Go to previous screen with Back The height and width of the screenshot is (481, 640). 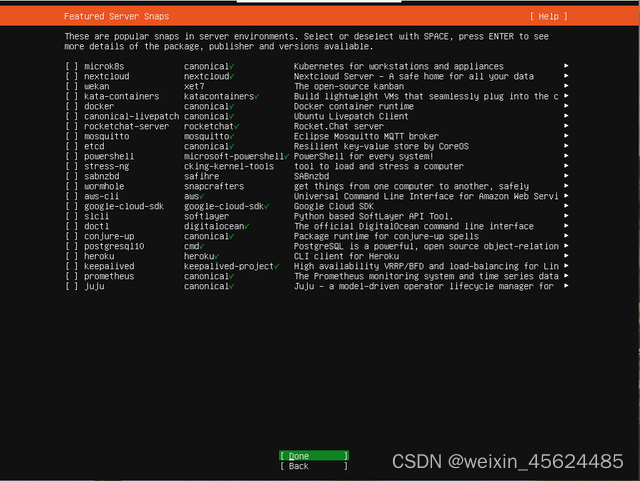point(314,466)
